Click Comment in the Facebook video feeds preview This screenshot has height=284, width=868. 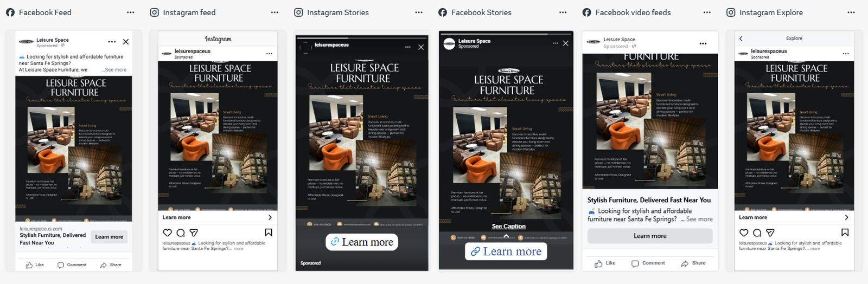click(x=648, y=263)
